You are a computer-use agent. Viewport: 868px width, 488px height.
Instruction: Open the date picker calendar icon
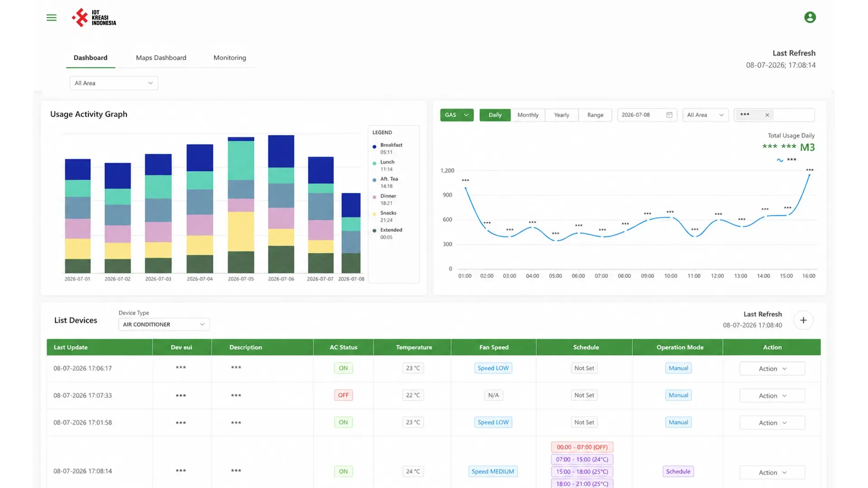coord(669,115)
